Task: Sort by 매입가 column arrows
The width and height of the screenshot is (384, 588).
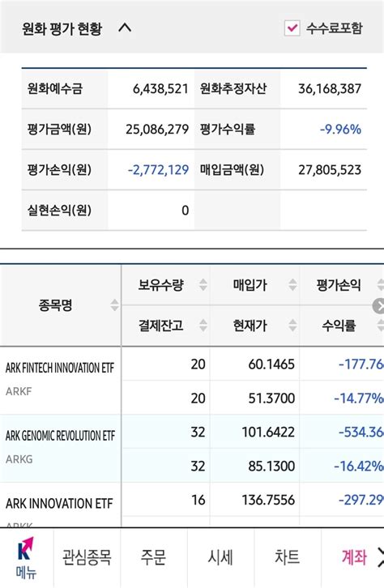Action: [x=292, y=284]
